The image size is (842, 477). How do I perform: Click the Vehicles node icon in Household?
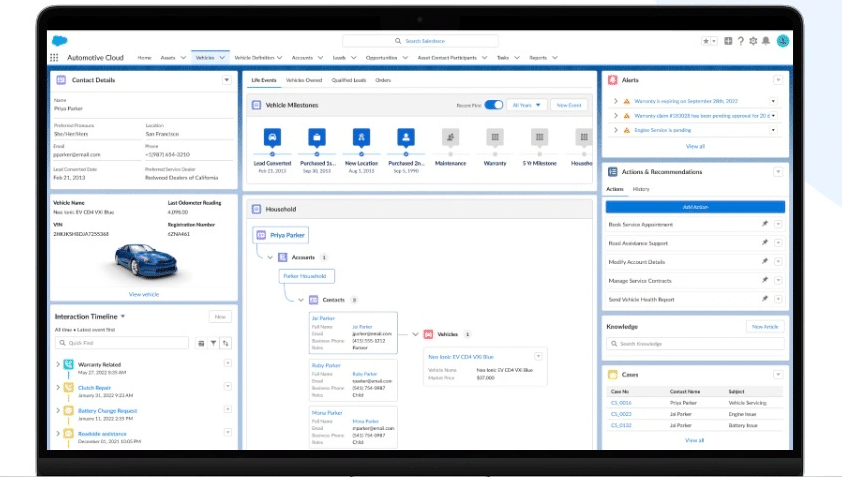(x=429, y=334)
